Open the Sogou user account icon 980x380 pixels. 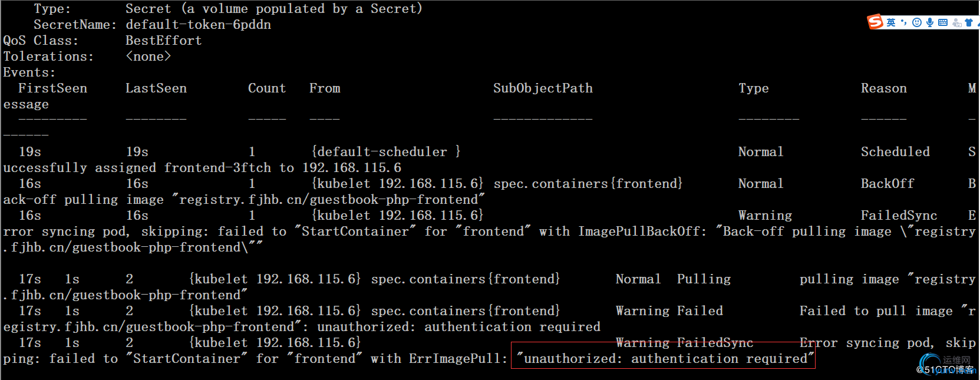click(x=956, y=23)
